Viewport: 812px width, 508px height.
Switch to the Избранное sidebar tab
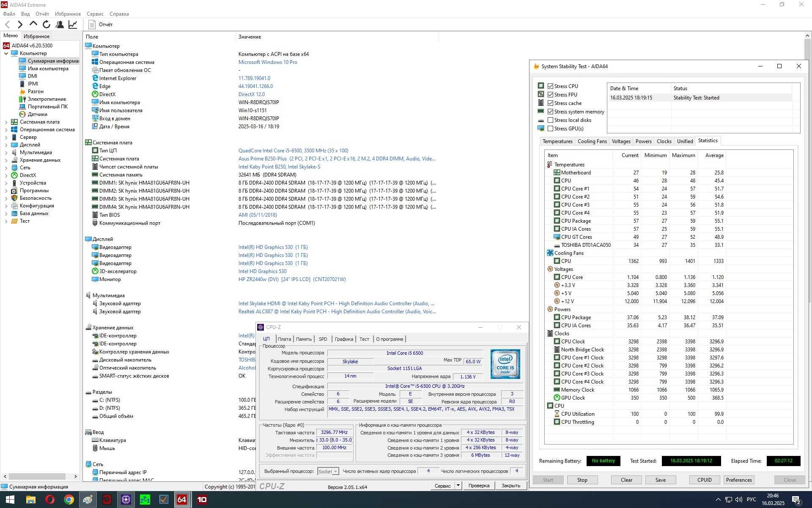coord(36,36)
